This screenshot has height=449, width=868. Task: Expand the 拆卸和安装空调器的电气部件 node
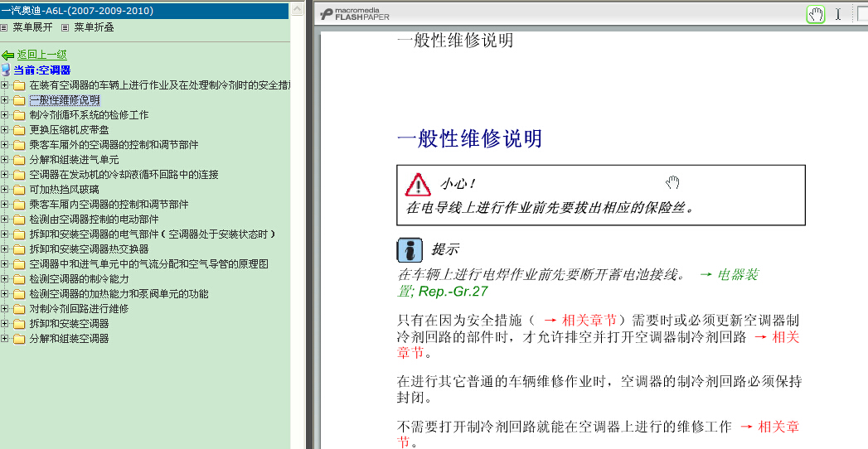pyautogui.click(x=4, y=234)
